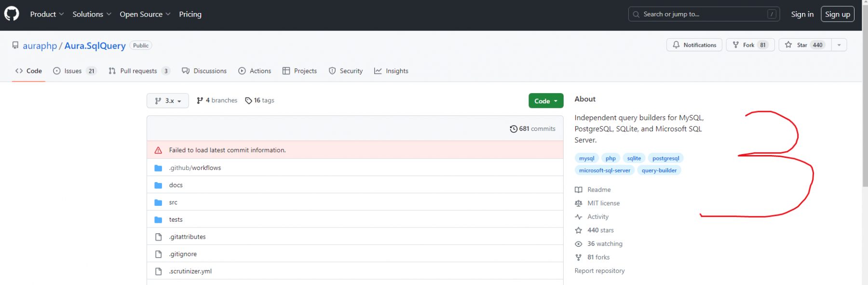The height and width of the screenshot is (285, 868).
Task: Switch to the Actions tab
Action: (255, 71)
